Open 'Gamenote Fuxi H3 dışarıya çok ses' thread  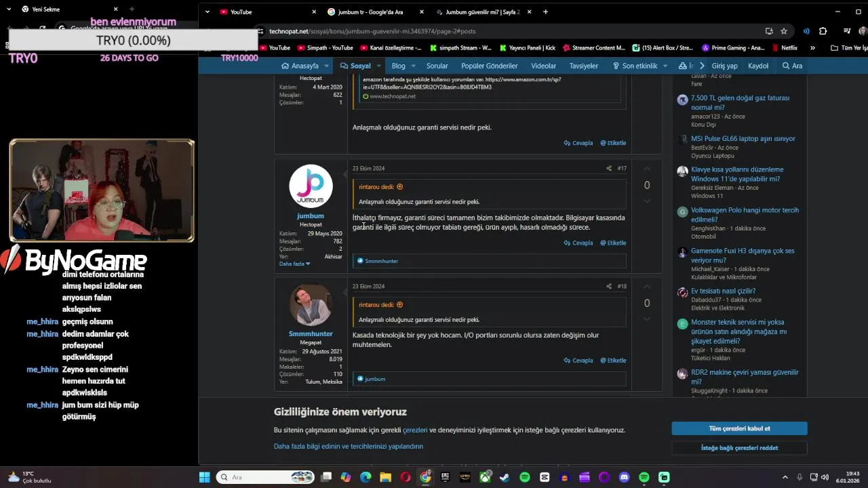(x=743, y=256)
